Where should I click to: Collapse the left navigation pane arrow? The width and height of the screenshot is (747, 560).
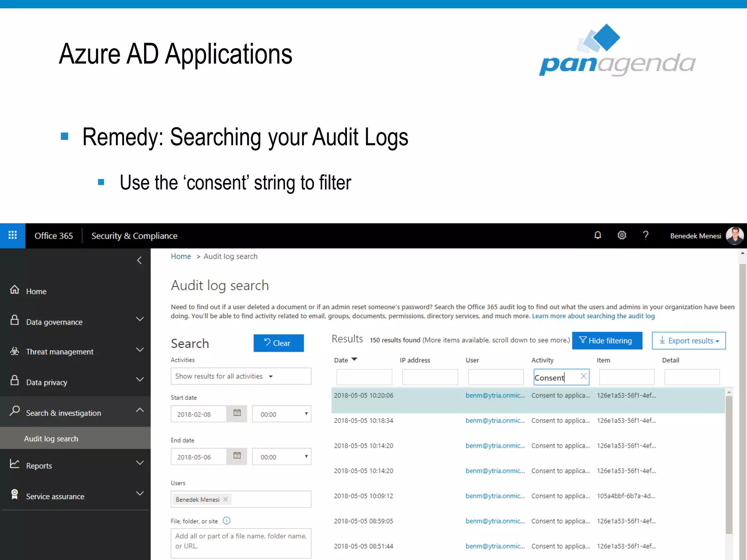[x=139, y=260]
